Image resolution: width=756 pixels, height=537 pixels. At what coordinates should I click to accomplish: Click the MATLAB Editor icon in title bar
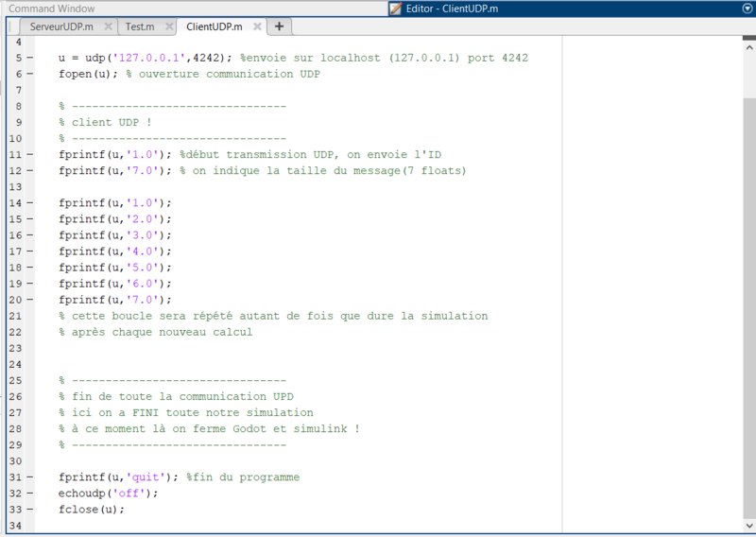[396, 9]
